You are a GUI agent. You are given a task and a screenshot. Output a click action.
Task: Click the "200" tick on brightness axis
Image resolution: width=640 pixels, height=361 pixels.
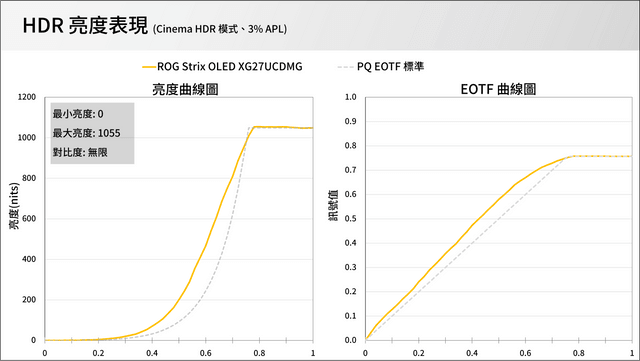pos(29,299)
